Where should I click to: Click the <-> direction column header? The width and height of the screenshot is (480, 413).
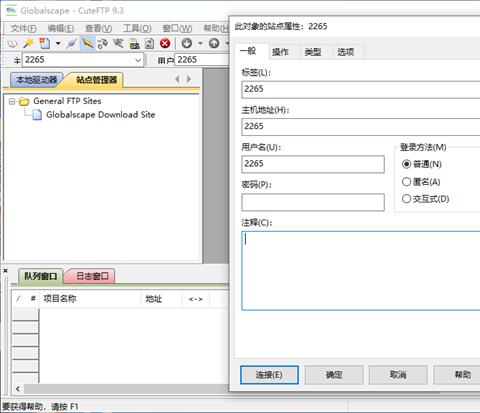pos(195,299)
